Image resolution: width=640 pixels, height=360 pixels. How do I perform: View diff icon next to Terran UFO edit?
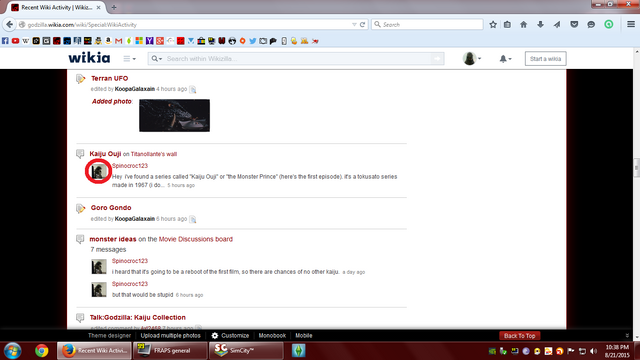pyautogui.click(x=193, y=89)
